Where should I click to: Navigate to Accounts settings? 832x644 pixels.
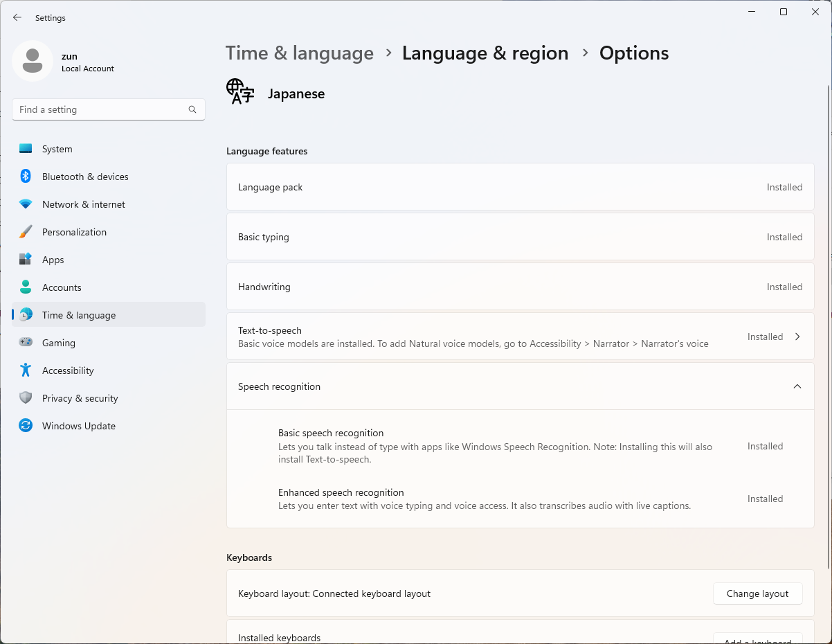(109, 287)
